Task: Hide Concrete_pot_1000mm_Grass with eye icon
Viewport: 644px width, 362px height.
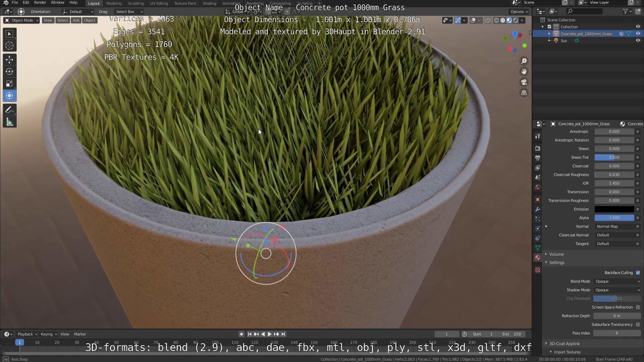Action: pyautogui.click(x=638, y=34)
